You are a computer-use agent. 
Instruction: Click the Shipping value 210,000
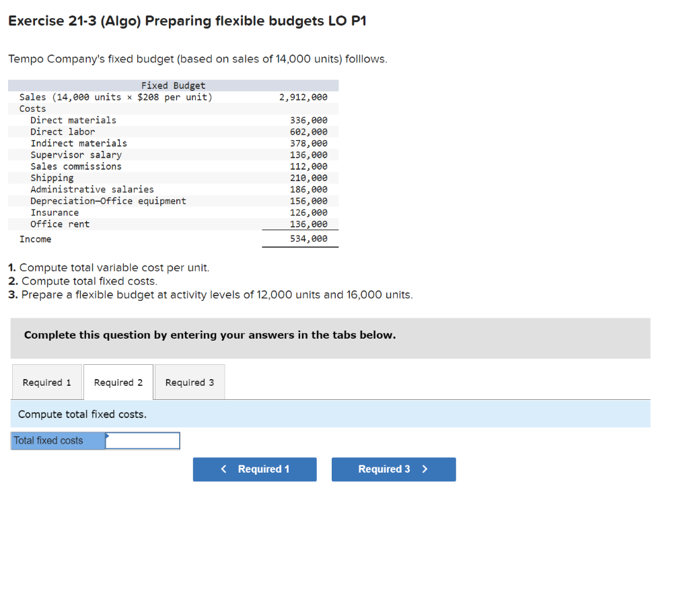[308, 178]
